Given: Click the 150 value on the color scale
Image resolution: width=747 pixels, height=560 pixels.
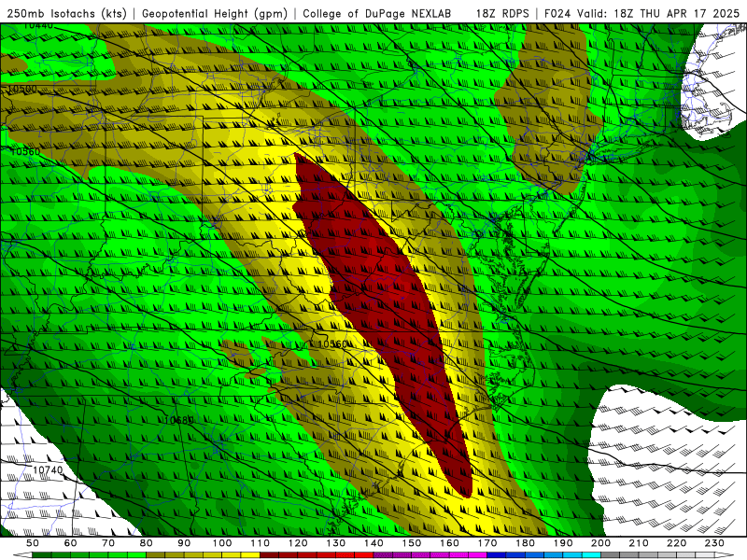Looking at the screenshot, I should point(412,543).
